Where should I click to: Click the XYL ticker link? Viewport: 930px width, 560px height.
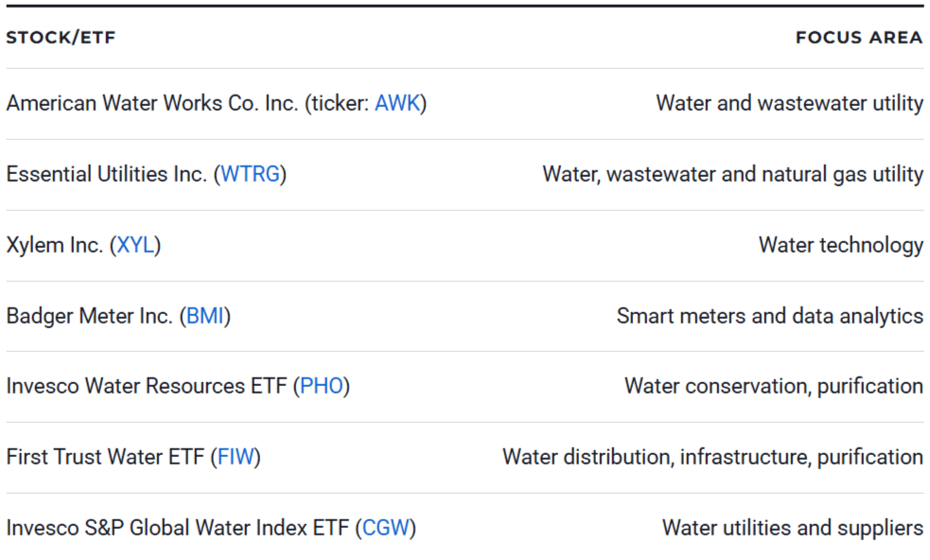click(135, 245)
